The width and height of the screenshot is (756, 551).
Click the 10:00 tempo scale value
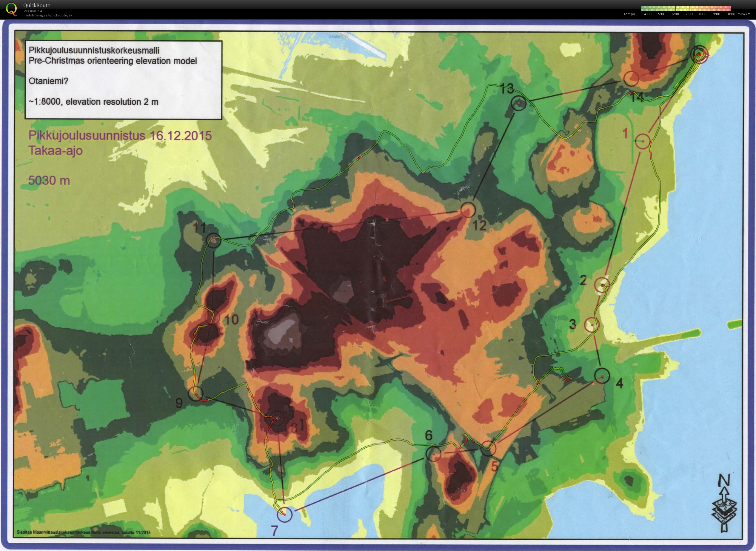coord(731,14)
